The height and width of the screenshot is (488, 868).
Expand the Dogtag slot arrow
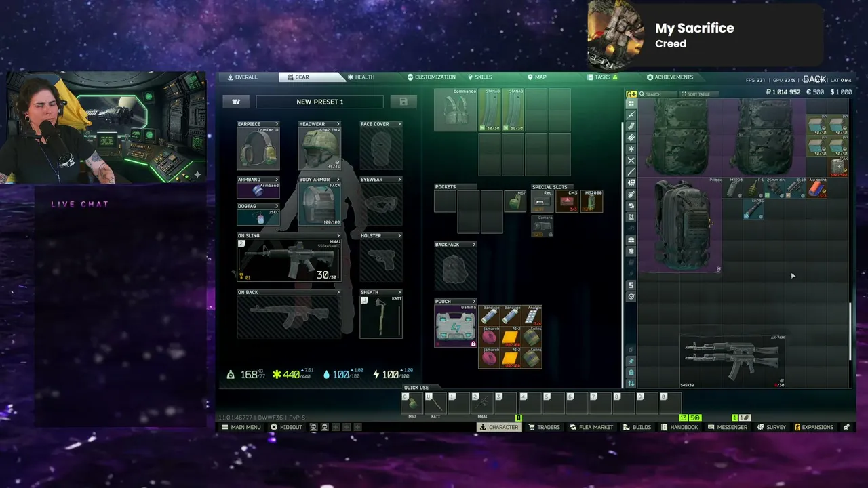pyautogui.click(x=277, y=206)
